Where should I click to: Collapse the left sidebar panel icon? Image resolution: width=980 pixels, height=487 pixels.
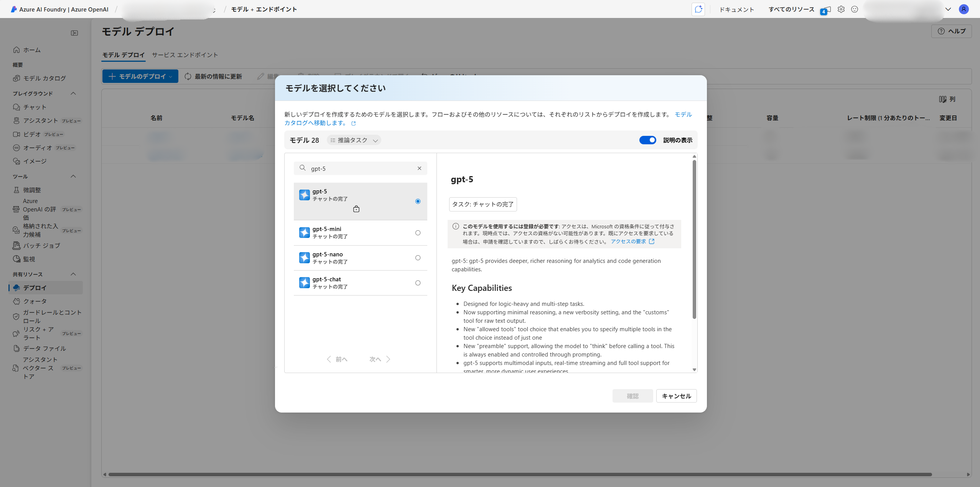(x=74, y=33)
